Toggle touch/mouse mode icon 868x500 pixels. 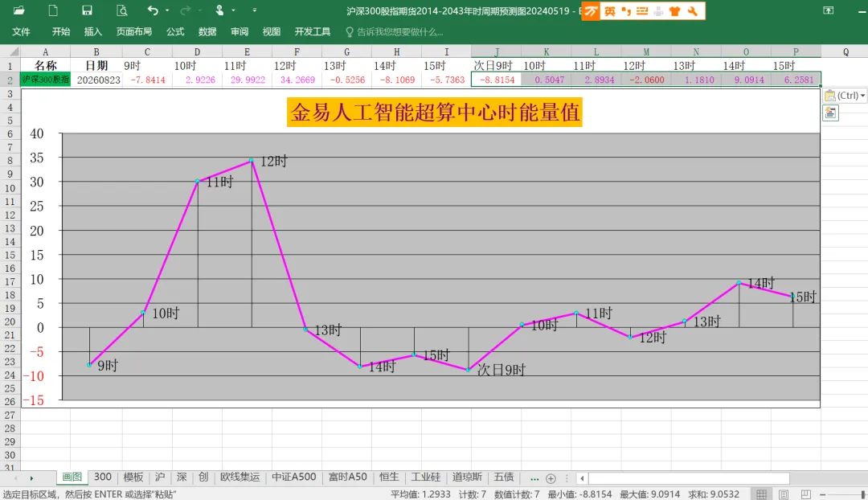click(219, 10)
